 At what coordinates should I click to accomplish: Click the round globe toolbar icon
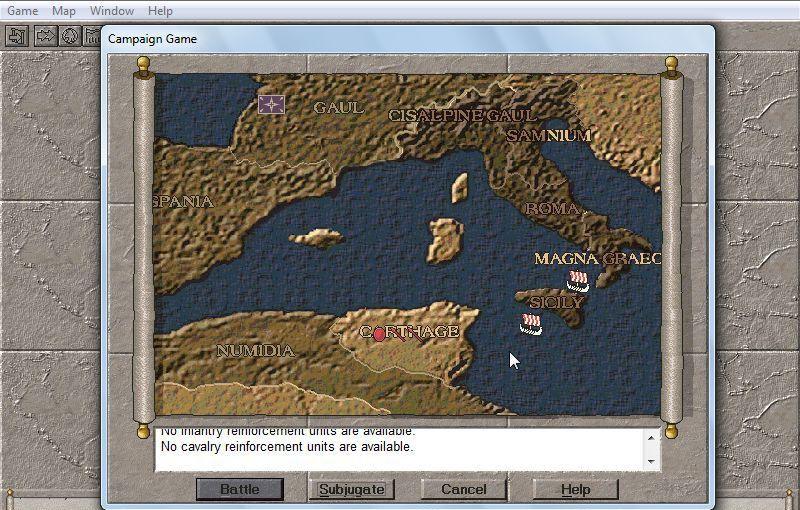[70, 36]
